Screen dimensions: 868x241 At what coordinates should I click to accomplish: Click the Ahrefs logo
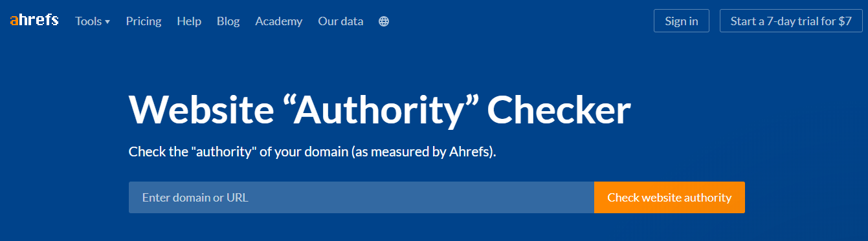(x=34, y=21)
